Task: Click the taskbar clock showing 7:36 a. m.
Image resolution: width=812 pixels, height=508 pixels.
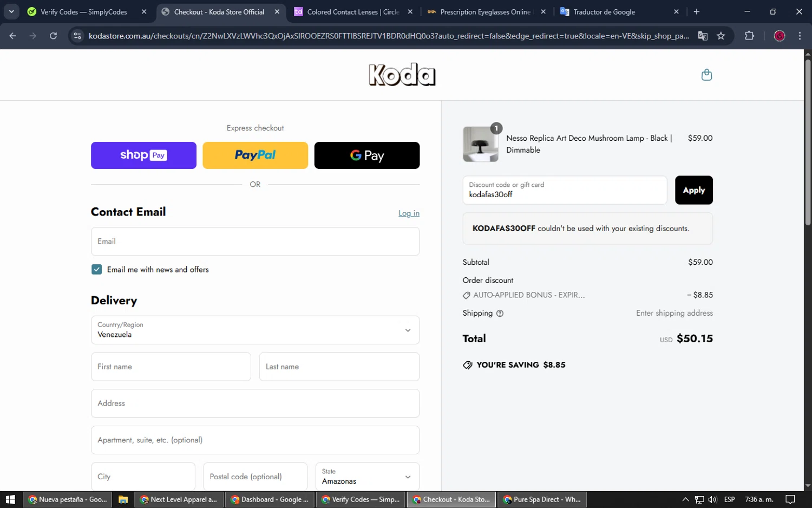Action: point(759,499)
